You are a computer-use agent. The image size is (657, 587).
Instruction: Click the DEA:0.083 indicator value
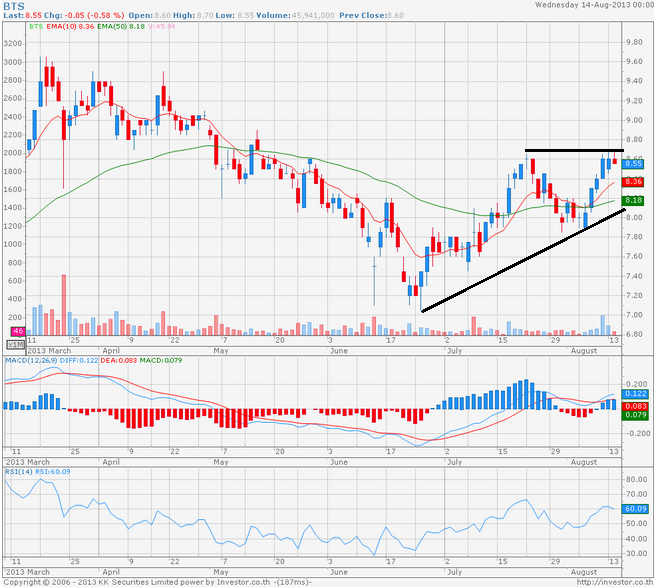point(119,360)
